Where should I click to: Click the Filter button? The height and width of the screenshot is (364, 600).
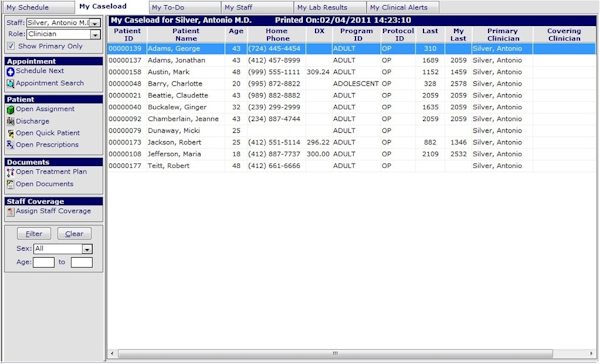34,234
